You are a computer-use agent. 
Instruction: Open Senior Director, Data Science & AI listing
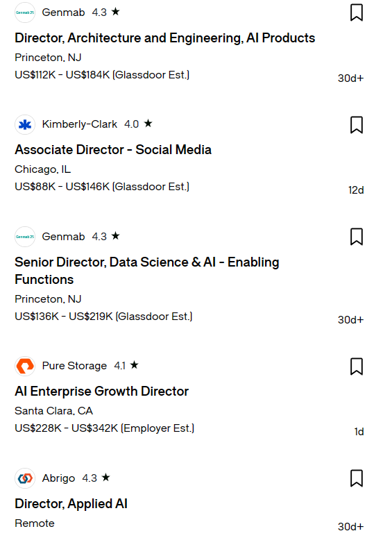coord(147,271)
